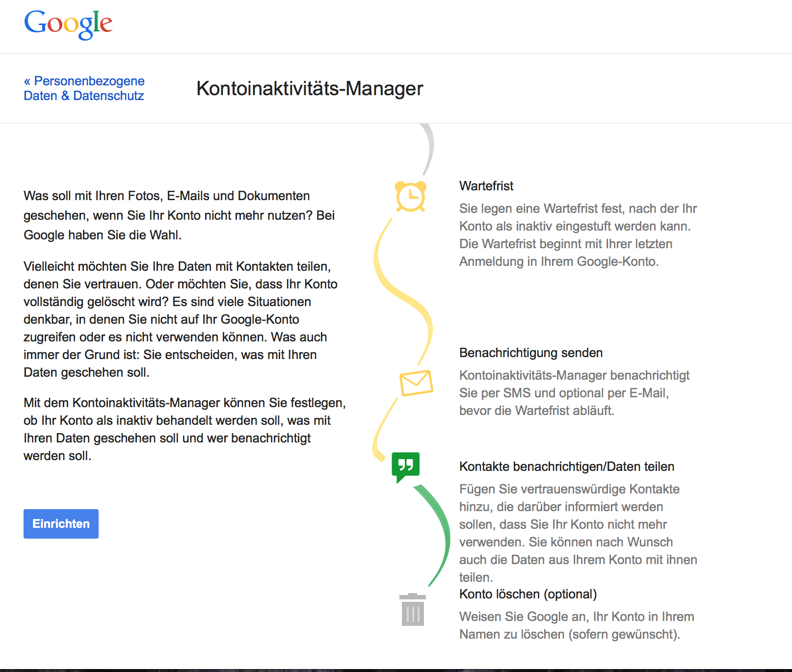
Task: Open the Personenbezogene Daten & Datenschutz link
Action: coord(84,88)
